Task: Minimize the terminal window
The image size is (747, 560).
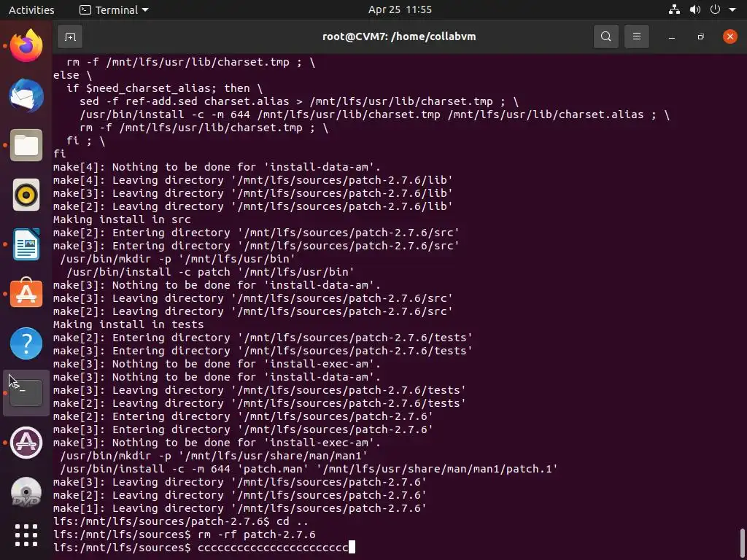Action: tap(672, 36)
